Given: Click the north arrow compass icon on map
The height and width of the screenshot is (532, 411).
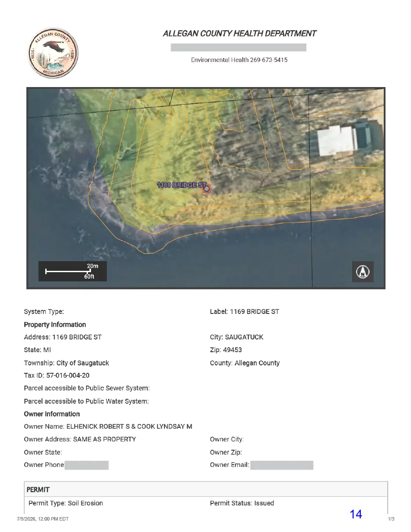Looking at the screenshot, I should coord(363,272).
